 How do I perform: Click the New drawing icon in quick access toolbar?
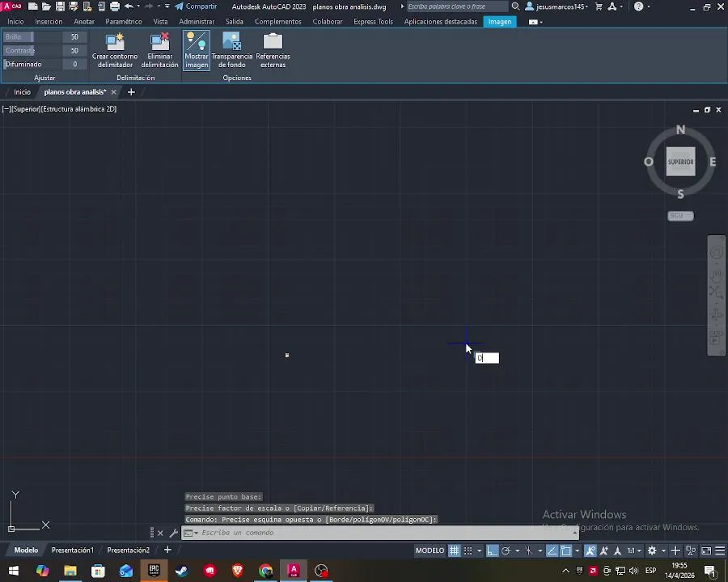click(33, 6)
